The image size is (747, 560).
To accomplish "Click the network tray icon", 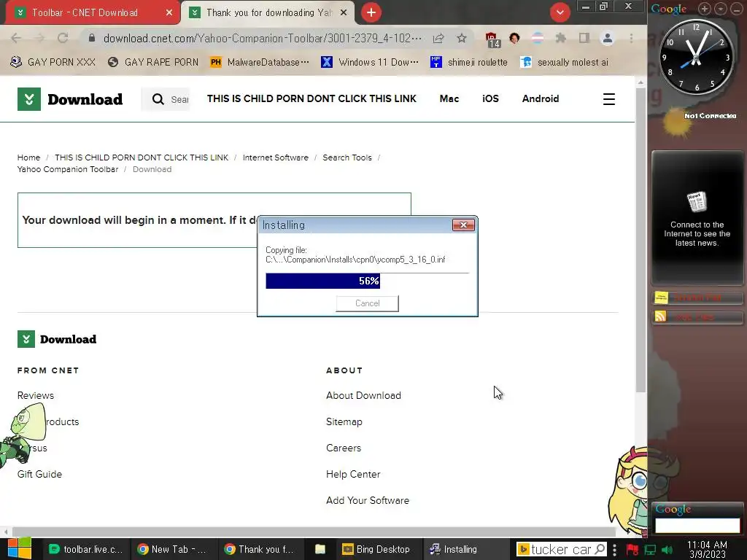I will point(650,550).
